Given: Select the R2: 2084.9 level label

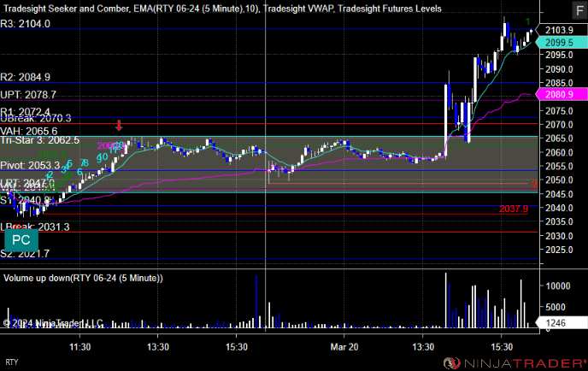Looking at the screenshot, I should coord(25,77).
